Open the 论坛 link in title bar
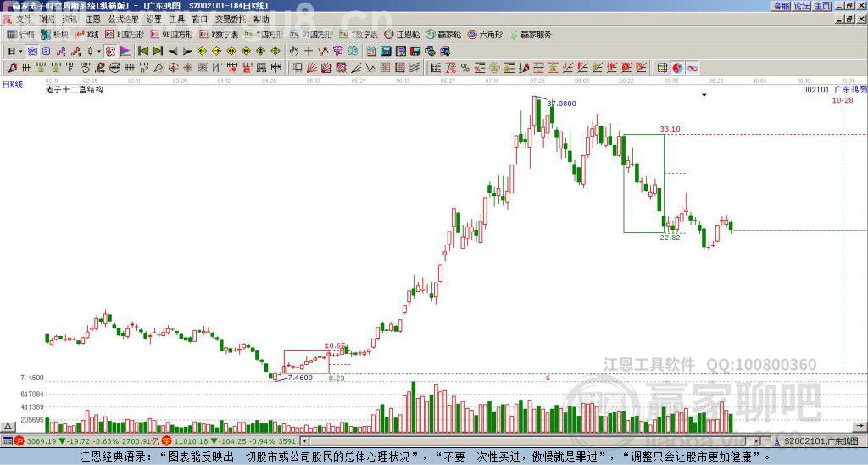Viewport: 868px width, 465px height. coord(801,6)
